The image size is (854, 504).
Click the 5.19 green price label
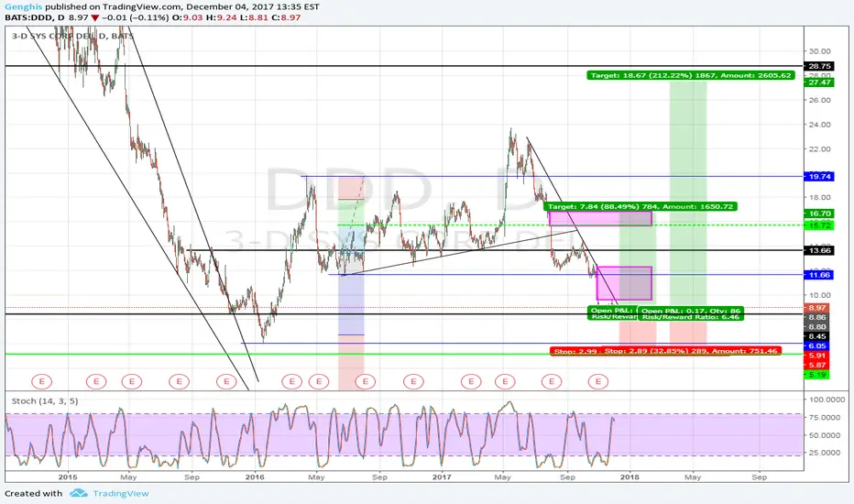[817, 375]
